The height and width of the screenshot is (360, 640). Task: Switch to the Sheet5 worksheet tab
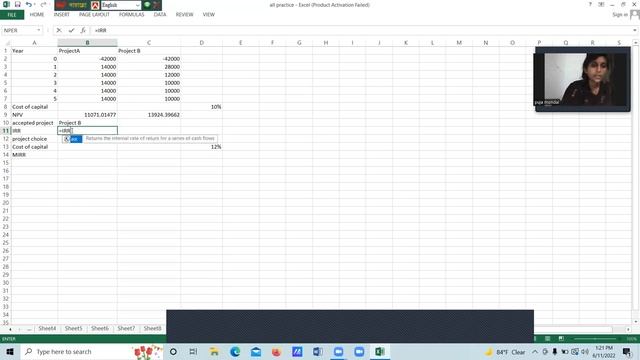point(73,328)
